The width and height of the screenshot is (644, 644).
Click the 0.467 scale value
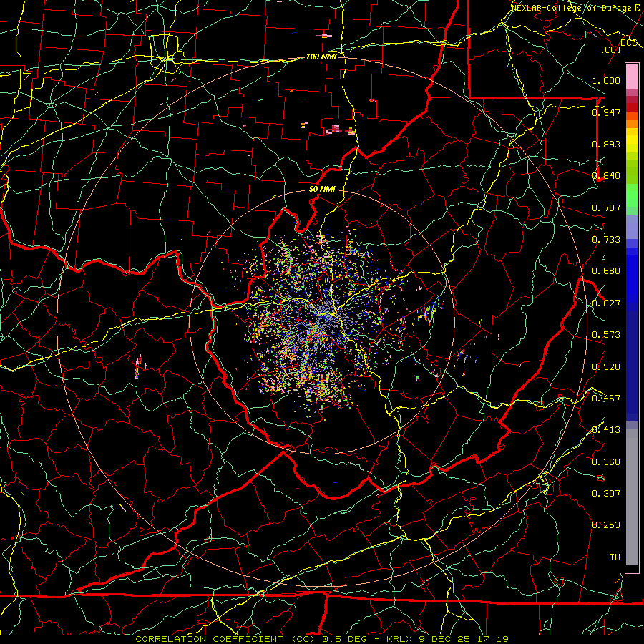coord(606,399)
